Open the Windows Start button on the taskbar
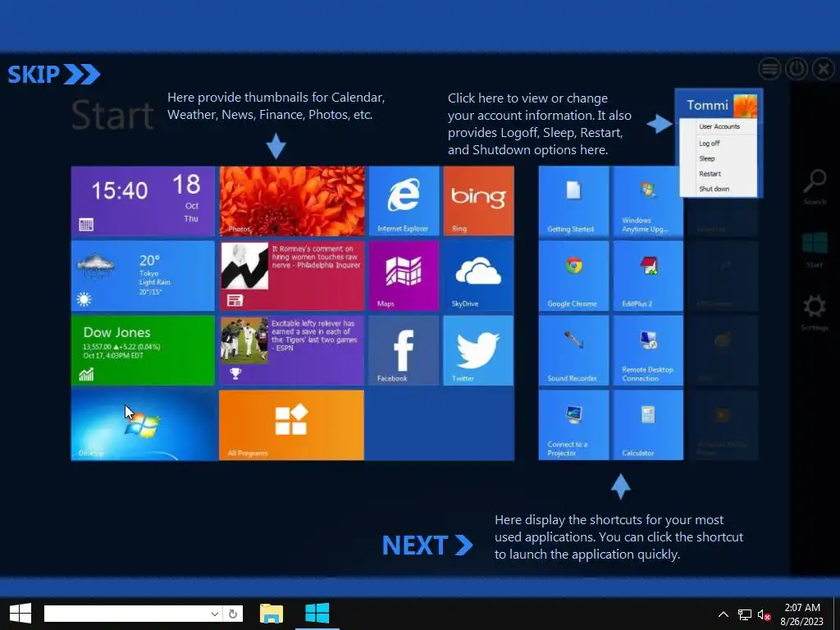This screenshot has width=840, height=630. (x=21, y=614)
